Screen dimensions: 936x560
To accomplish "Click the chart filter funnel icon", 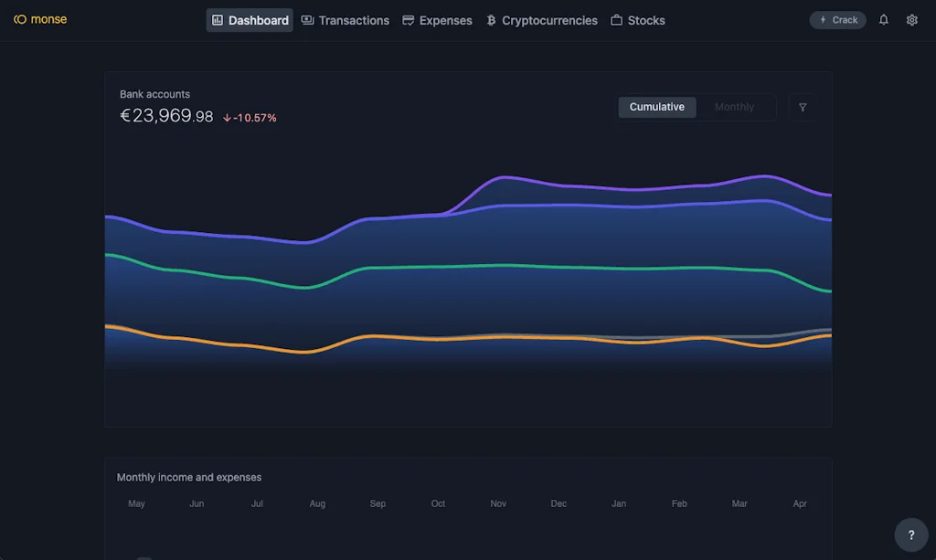I will [803, 108].
